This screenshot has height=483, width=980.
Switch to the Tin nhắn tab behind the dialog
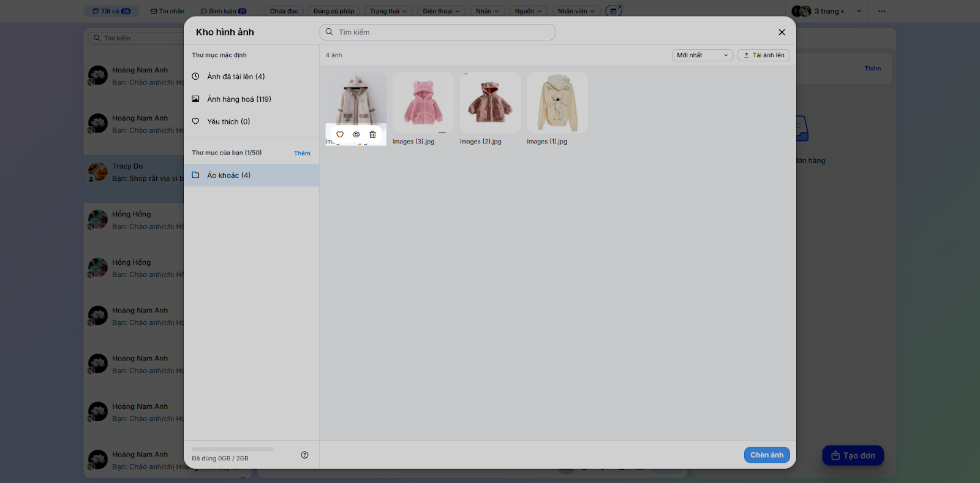167,11
